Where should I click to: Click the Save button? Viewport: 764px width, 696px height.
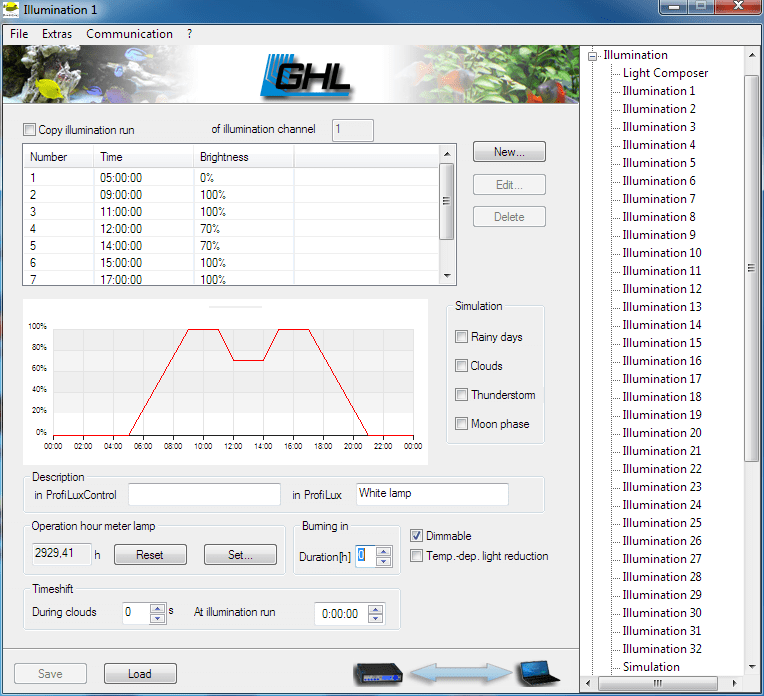pos(50,674)
